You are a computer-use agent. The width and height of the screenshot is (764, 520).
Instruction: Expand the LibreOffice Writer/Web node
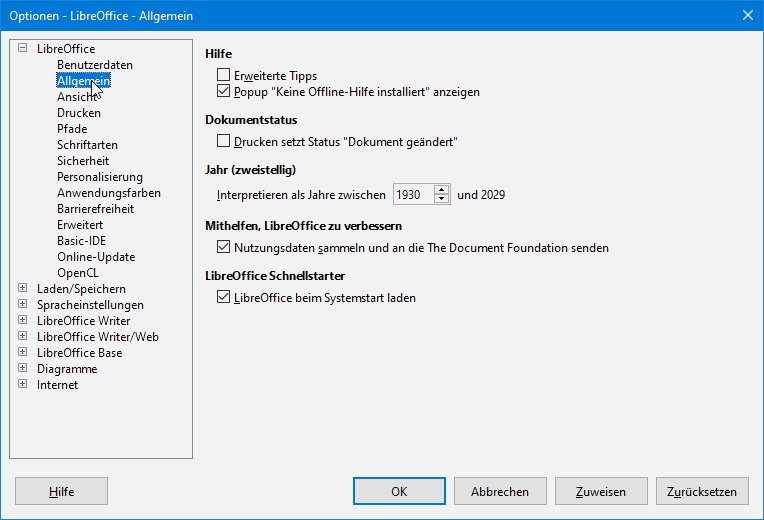pos(22,336)
